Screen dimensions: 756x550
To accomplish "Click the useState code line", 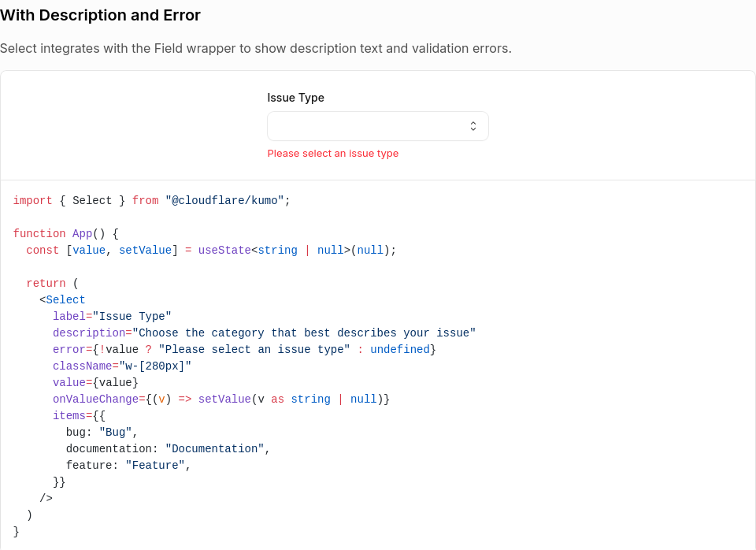I will point(211,251).
